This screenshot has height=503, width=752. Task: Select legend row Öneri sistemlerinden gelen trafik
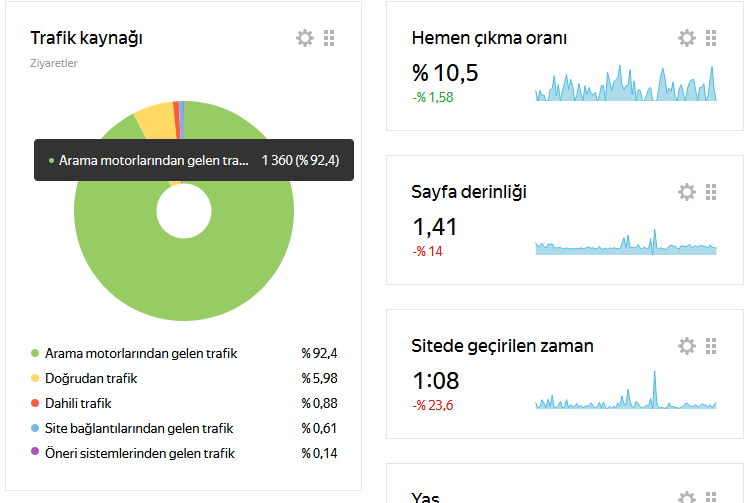click(x=184, y=453)
